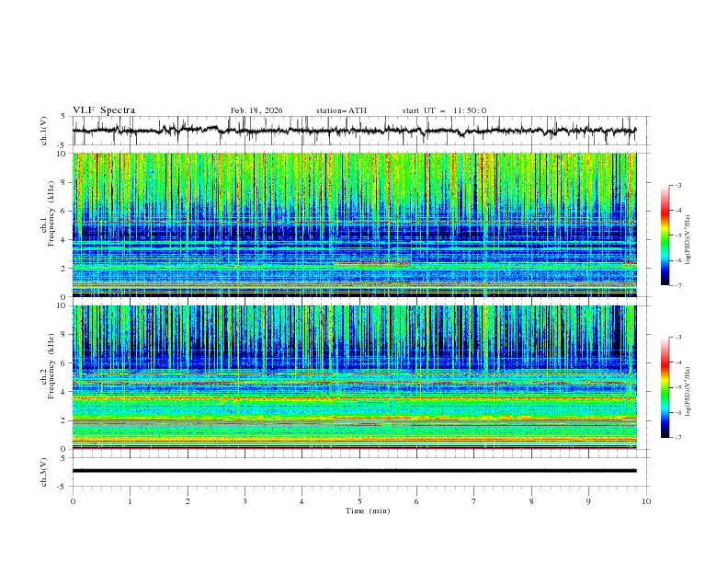Click the ch.2 "Frequency (kHz)" axis label
Image resolution: width=728 pixels, height=563 pixels.
[51, 366]
